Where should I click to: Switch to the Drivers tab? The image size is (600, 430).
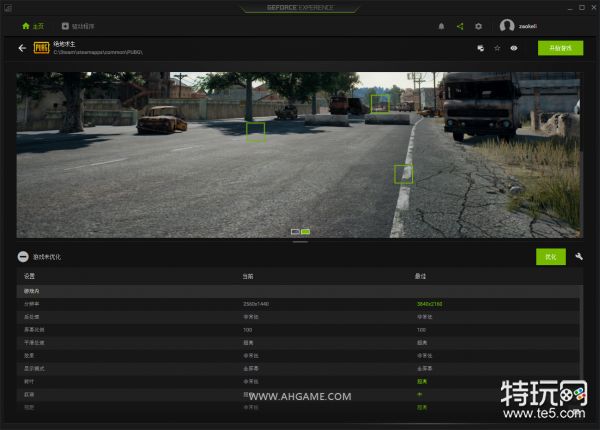[x=78, y=26]
